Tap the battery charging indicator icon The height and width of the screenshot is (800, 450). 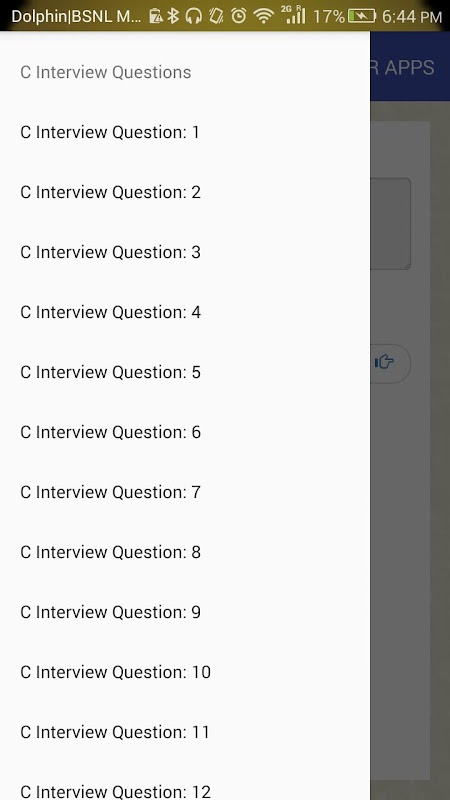click(x=362, y=16)
